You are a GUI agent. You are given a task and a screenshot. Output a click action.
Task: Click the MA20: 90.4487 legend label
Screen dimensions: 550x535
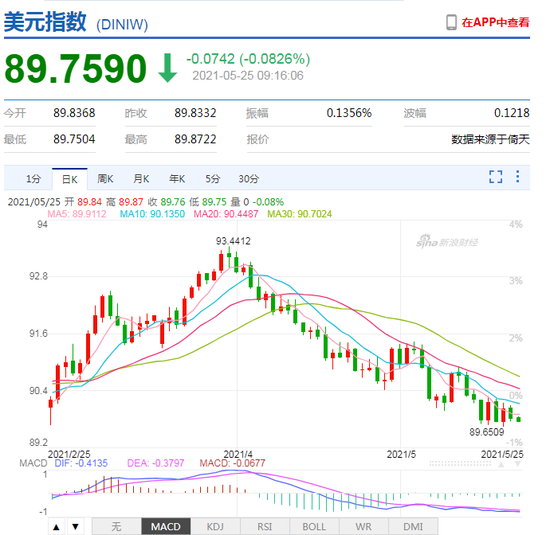click(x=226, y=214)
